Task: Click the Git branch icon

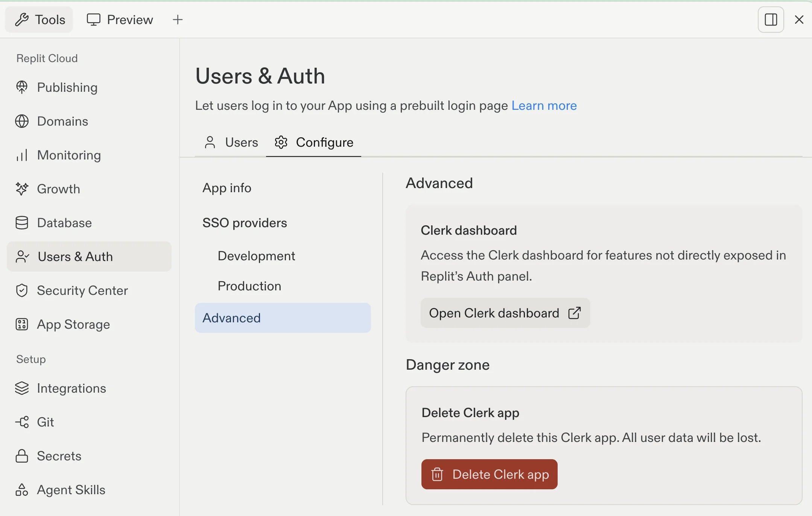Action: [22, 422]
